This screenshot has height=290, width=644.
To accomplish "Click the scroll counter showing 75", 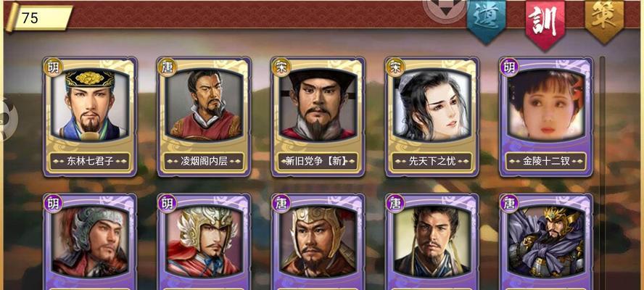I will coord(39,17).
